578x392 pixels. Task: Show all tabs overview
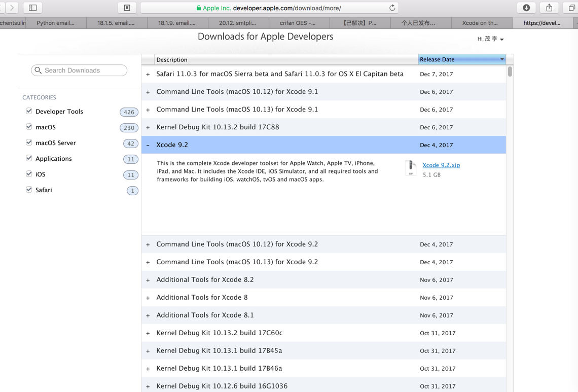point(571,8)
